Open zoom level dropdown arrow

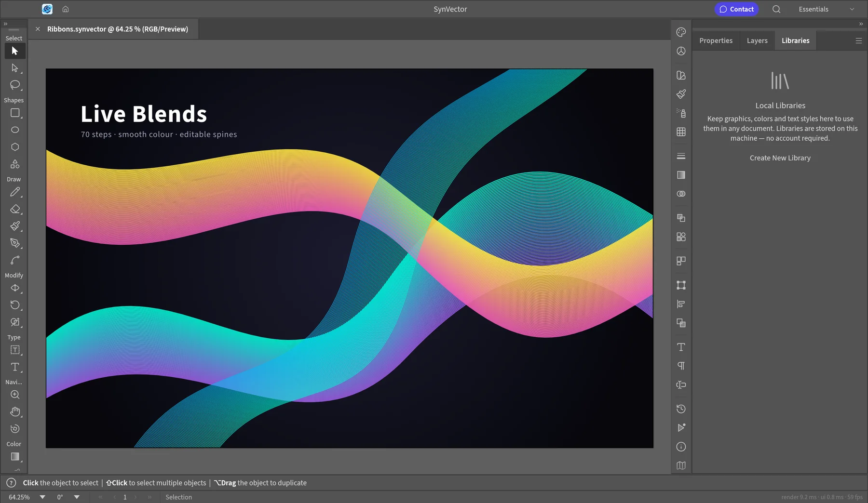coord(42,497)
